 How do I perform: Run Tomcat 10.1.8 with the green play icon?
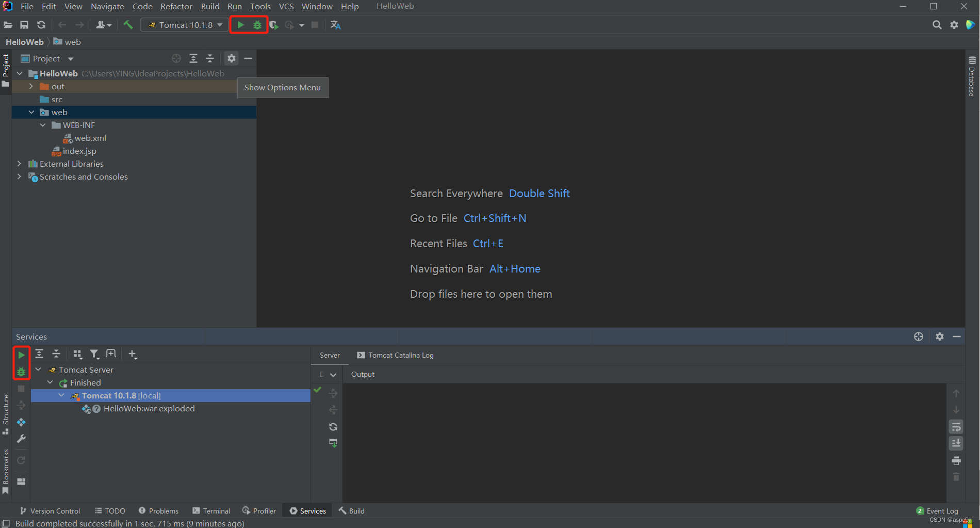[240, 25]
